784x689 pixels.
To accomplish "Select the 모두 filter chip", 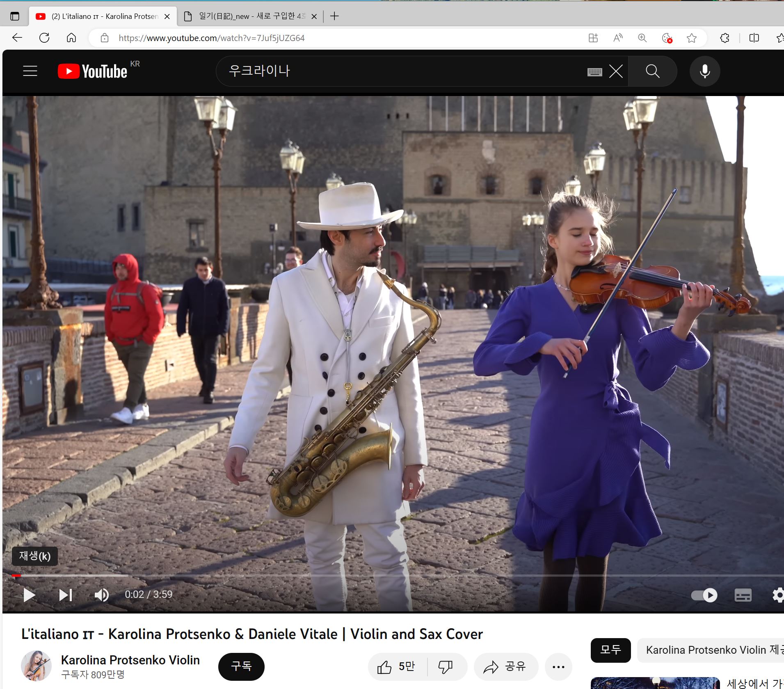I will point(610,650).
